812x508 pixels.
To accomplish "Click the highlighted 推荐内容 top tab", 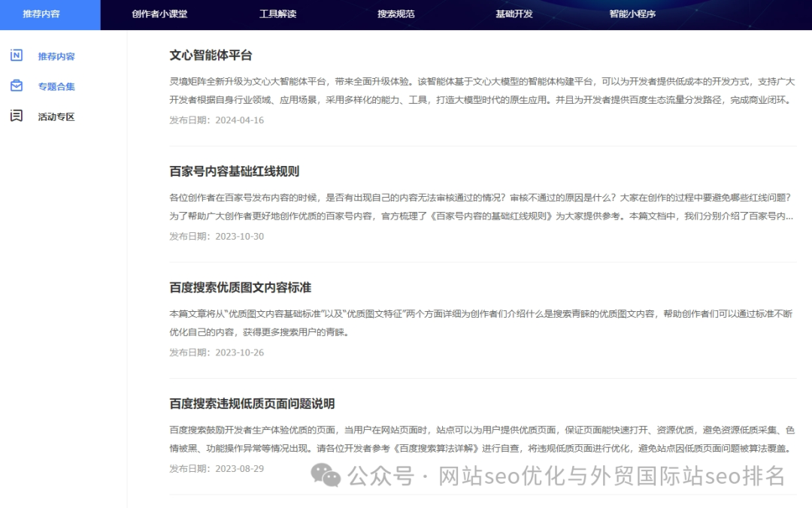I will [49, 14].
